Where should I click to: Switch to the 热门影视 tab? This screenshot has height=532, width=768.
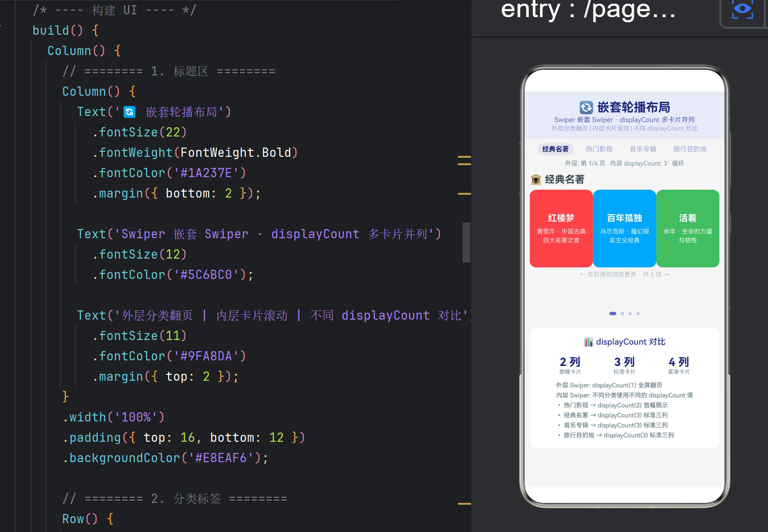click(x=599, y=149)
